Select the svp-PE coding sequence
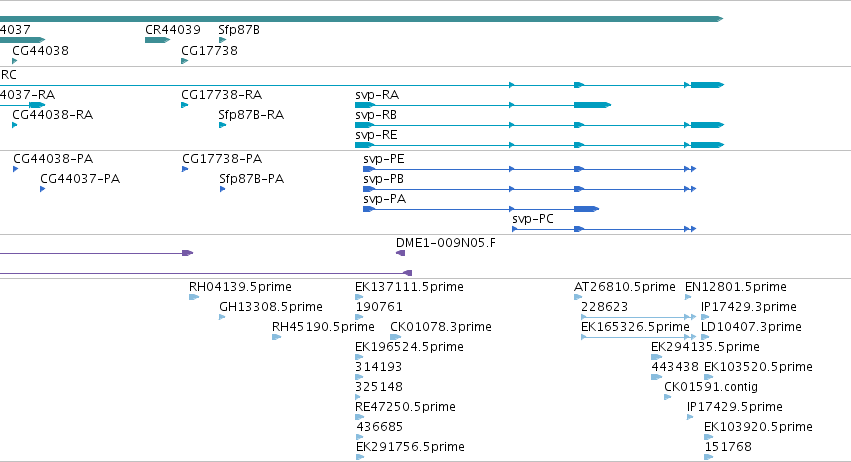This screenshot has width=851, height=462. click(x=384, y=159)
